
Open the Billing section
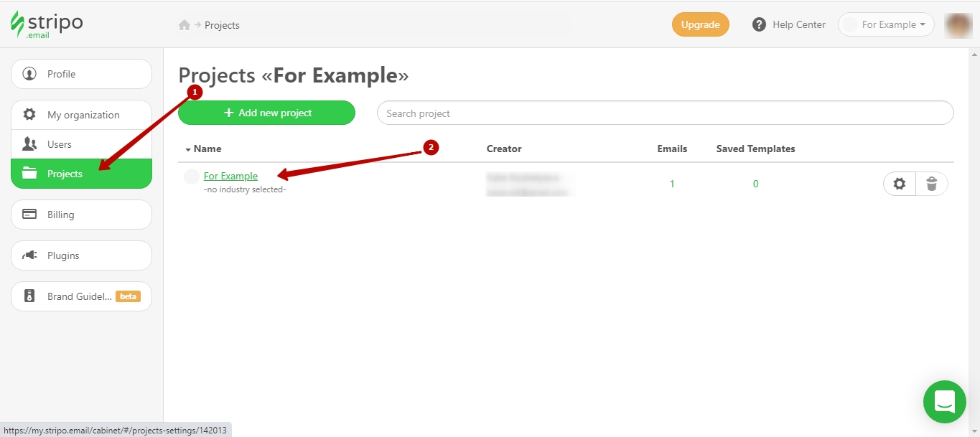pyautogui.click(x=81, y=215)
